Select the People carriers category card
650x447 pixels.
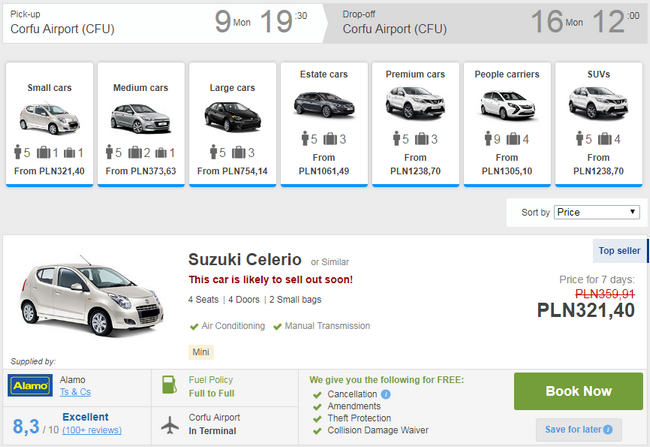point(507,124)
